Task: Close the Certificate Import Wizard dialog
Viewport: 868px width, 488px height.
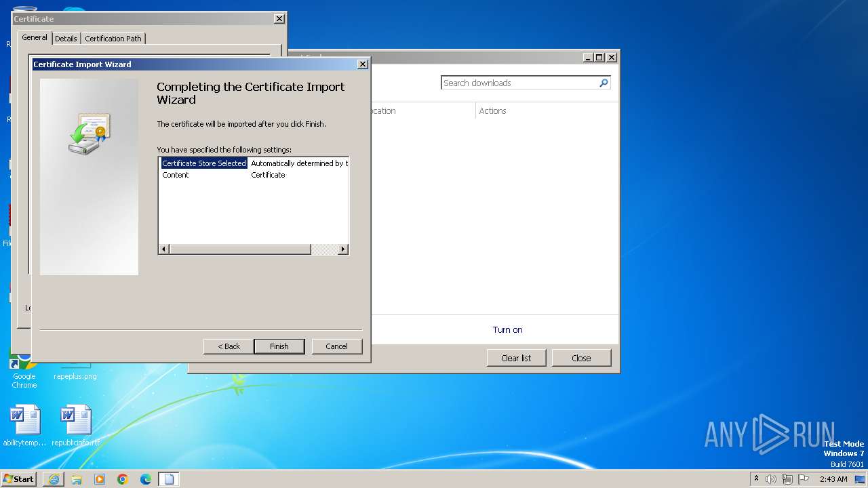Action: coord(363,64)
